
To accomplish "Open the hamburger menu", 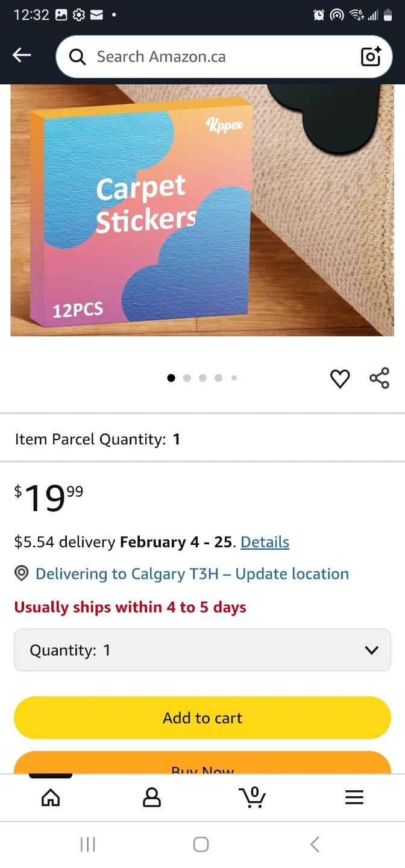I will click(354, 797).
